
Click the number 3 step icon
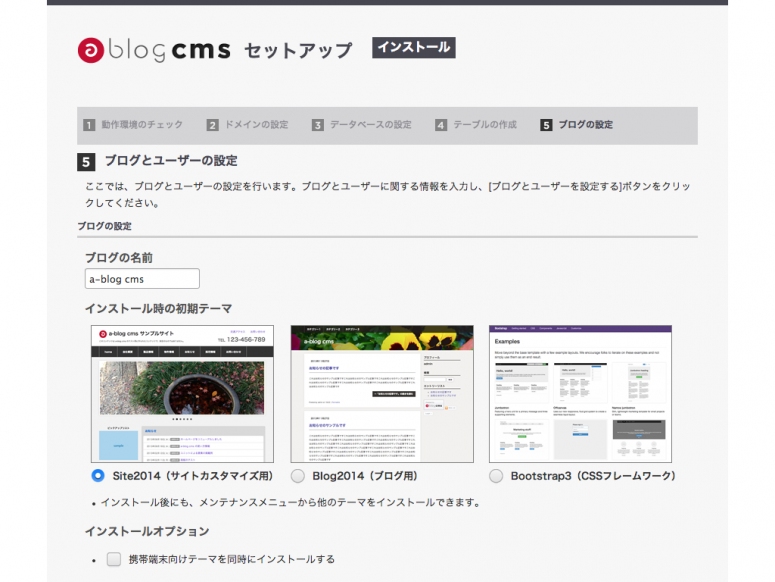coord(318,125)
